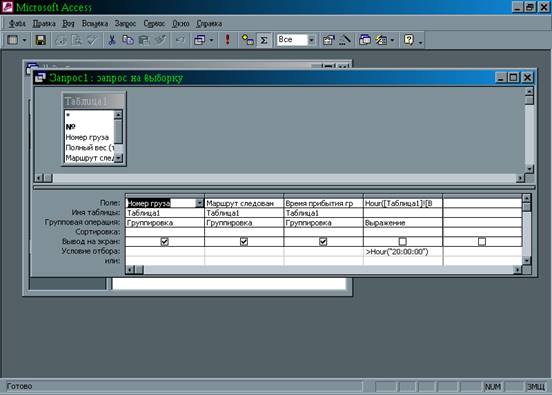
Task: Expand the Номер груза field dropdown
Action: (x=199, y=203)
